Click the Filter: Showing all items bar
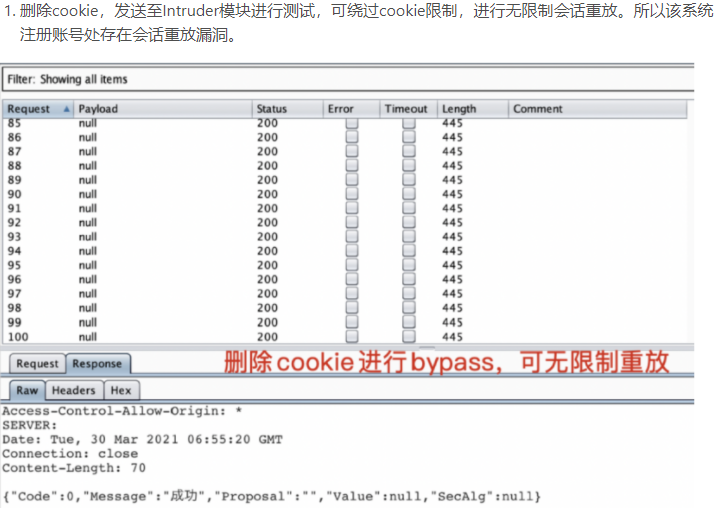 click(348, 79)
